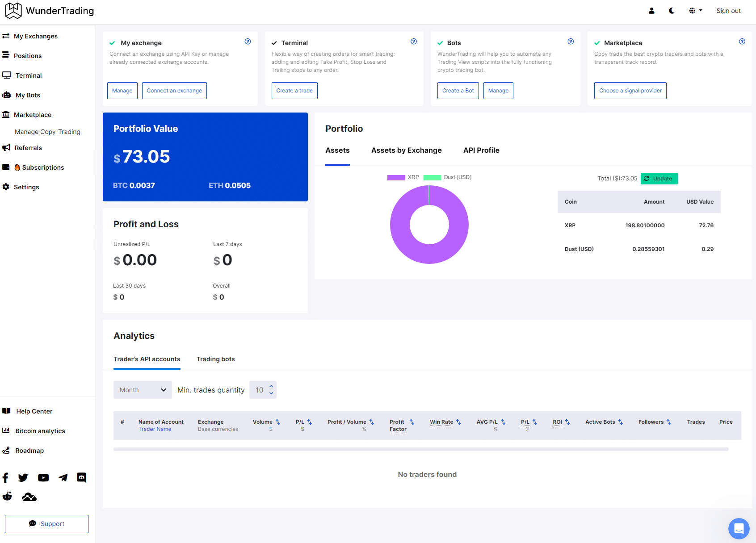The width and height of the screenshot is (756, 543).
Task: Open Bitcoin analytics link
Action: point(34,431)
